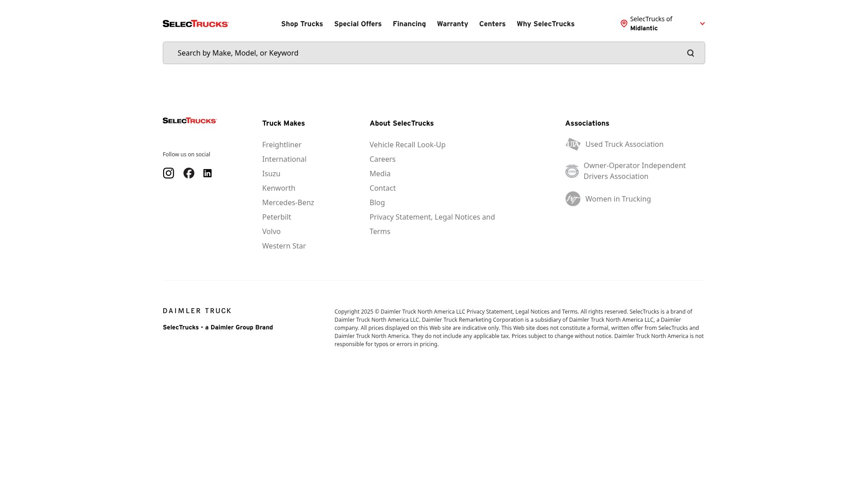Open the Western Star make link
This screenshot has height=488, width=868.
point(284,246)
